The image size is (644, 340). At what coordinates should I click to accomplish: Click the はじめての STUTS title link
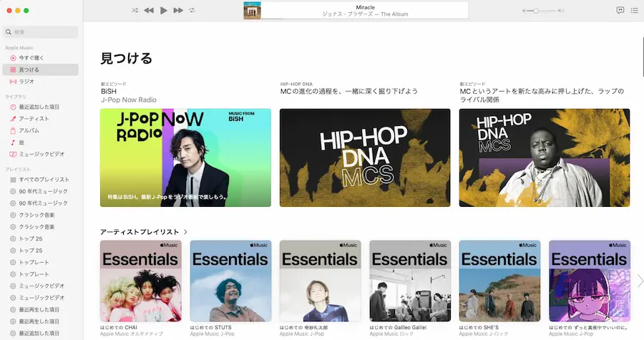pos(210,328)
